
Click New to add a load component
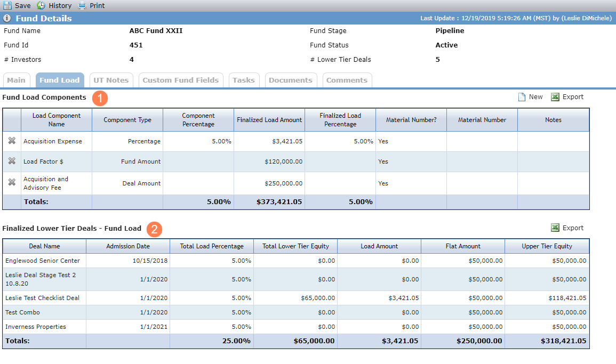pyautogui.click(x=535, y=97)
